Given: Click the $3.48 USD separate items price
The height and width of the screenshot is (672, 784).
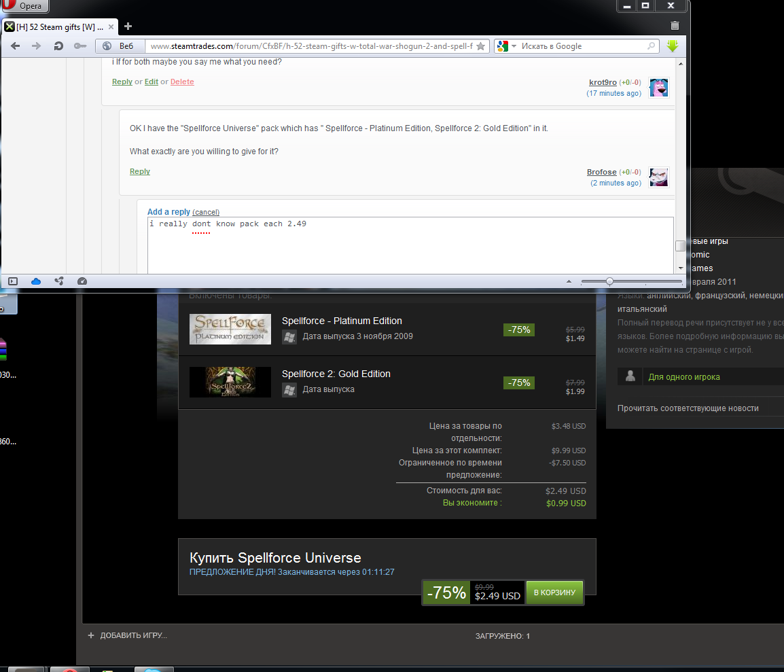Looking at the screenshot, I should click(569, 426).
